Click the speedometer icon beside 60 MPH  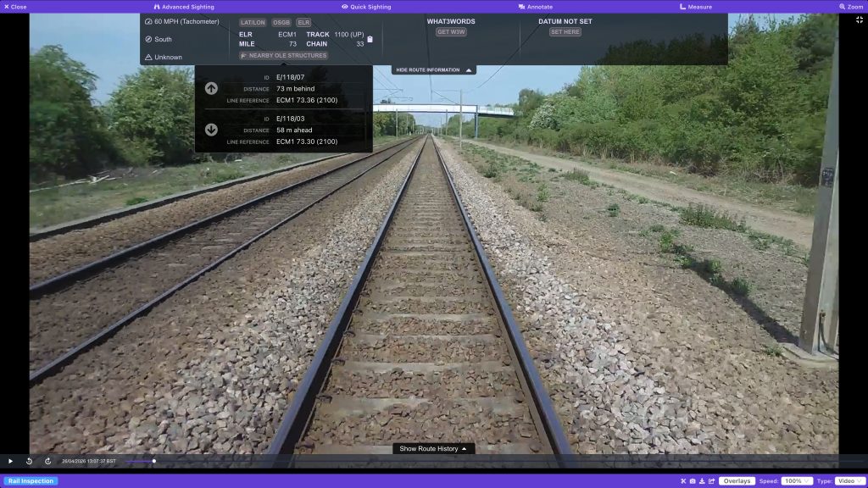pos(148,21)
